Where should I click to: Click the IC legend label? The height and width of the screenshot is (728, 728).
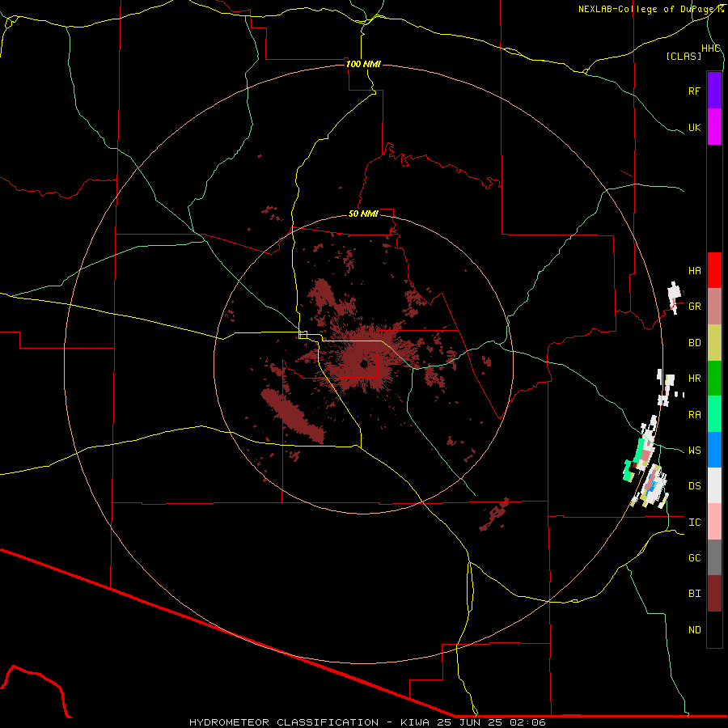pyautogui.click(x=694, y=523)
